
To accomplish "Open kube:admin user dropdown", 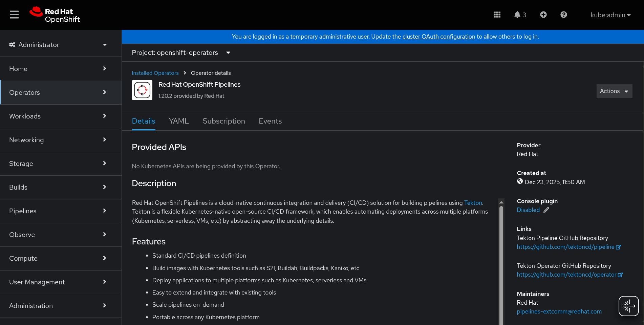I will [x=610, y=15].
